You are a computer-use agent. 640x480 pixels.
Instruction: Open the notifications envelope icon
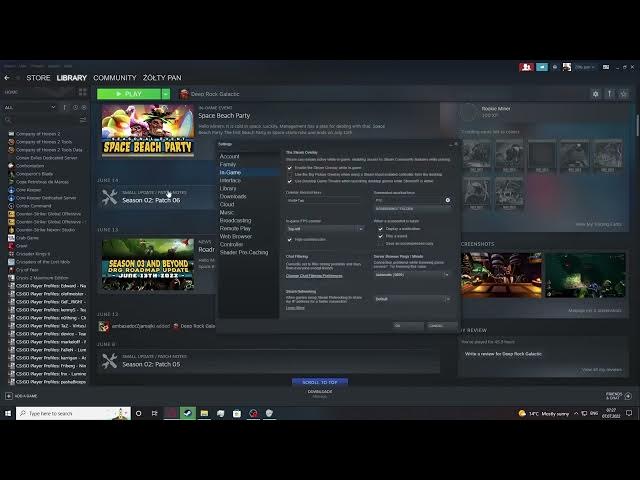555,67
